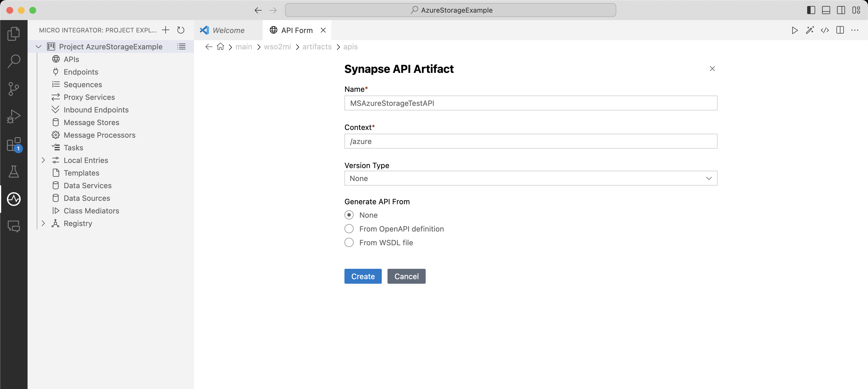Image resolution: width=868 pixels, height=389 pixels.
Task: Switch to the Welcome tab
Action: (228, 30)
